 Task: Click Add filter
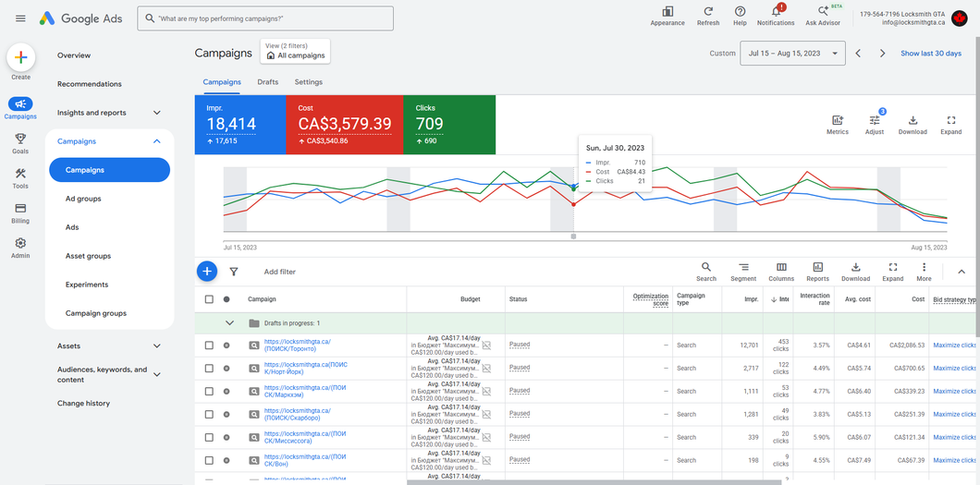click(279, 272)
